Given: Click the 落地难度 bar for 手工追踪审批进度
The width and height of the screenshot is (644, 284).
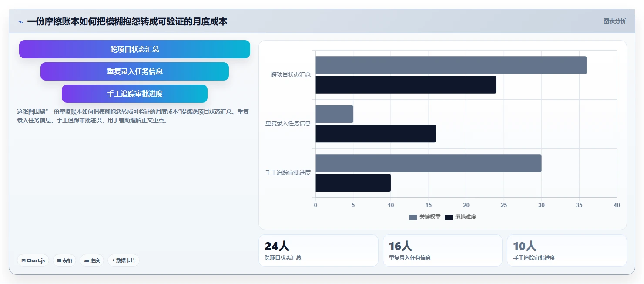Looking at the screenshot, I should [353, 183].
